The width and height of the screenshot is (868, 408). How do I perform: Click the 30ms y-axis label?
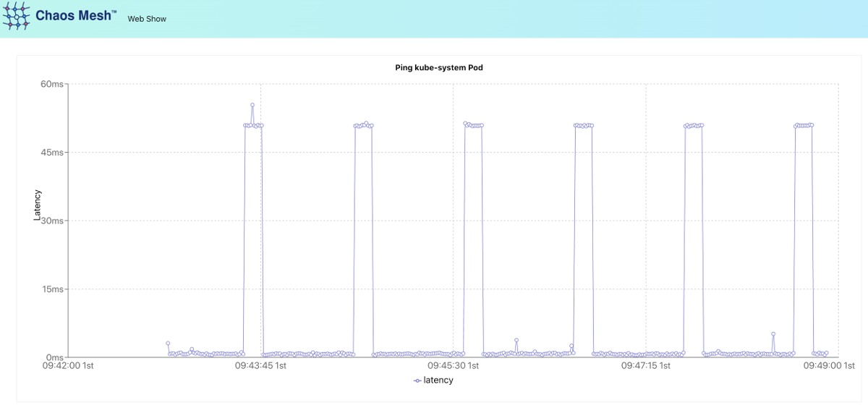(x=52, y=221)
